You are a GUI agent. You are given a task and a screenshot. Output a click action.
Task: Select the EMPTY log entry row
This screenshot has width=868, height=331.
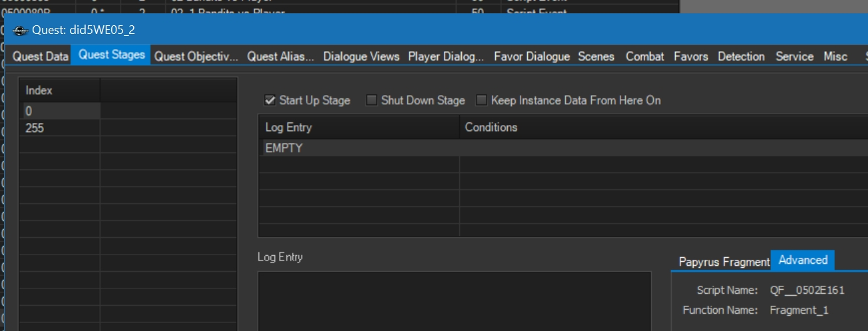tap(562, 148)
